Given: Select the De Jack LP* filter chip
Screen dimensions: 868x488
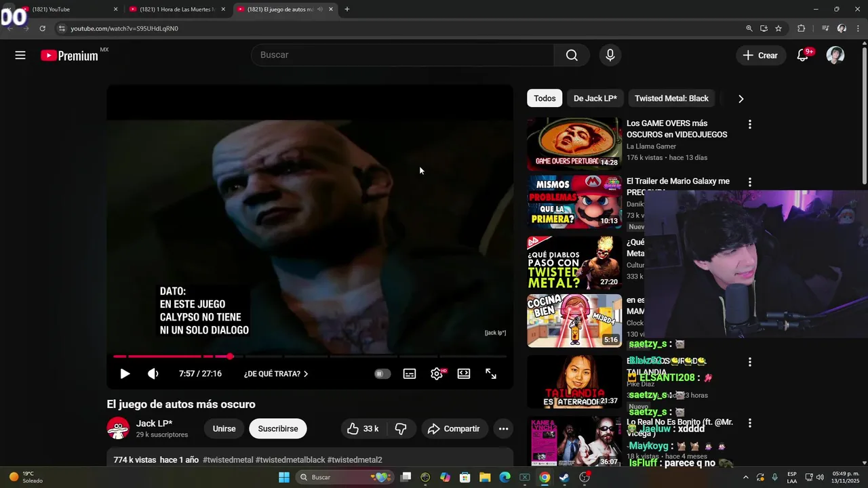Looking at the screenshot, I should (595, 98).
